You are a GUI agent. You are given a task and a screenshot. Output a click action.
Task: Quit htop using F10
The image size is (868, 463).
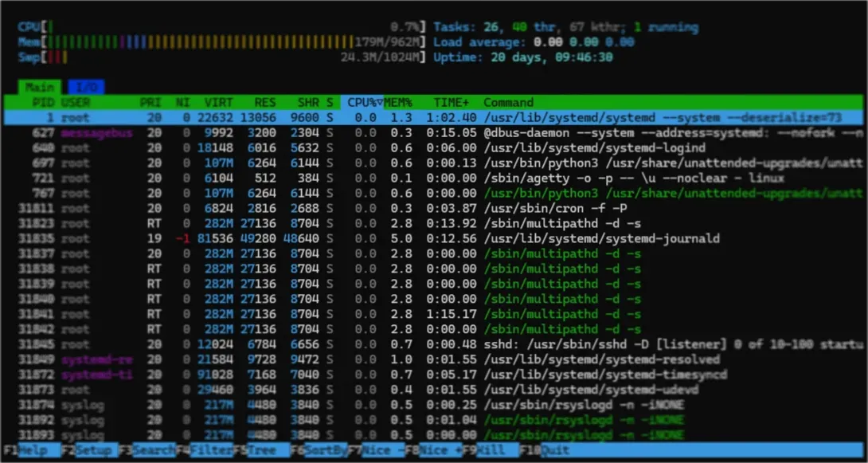coord(549,450)
